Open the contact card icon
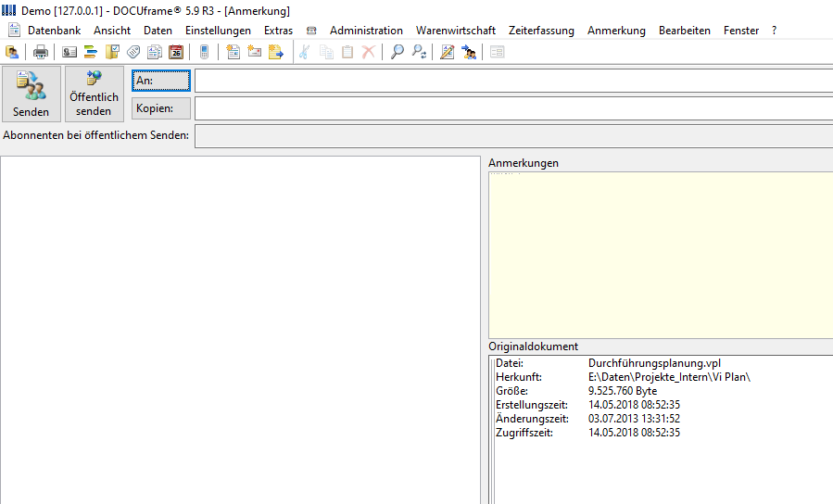This screenshot has width=833, height=504. pyautogui.click(x=69, y=52)
